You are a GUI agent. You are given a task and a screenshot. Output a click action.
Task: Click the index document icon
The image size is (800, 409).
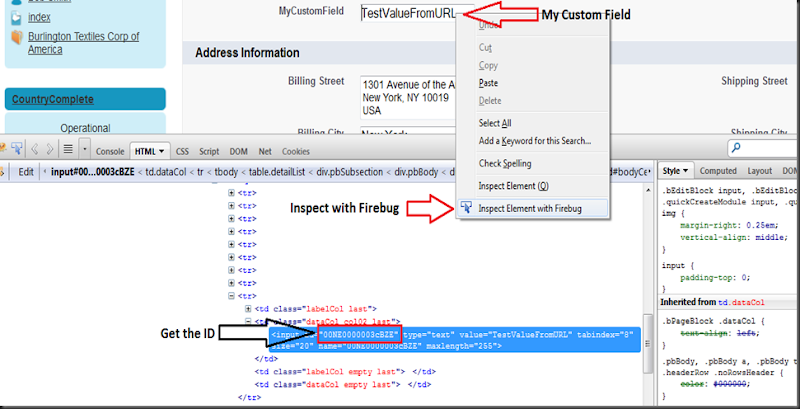tap(17, 18)
